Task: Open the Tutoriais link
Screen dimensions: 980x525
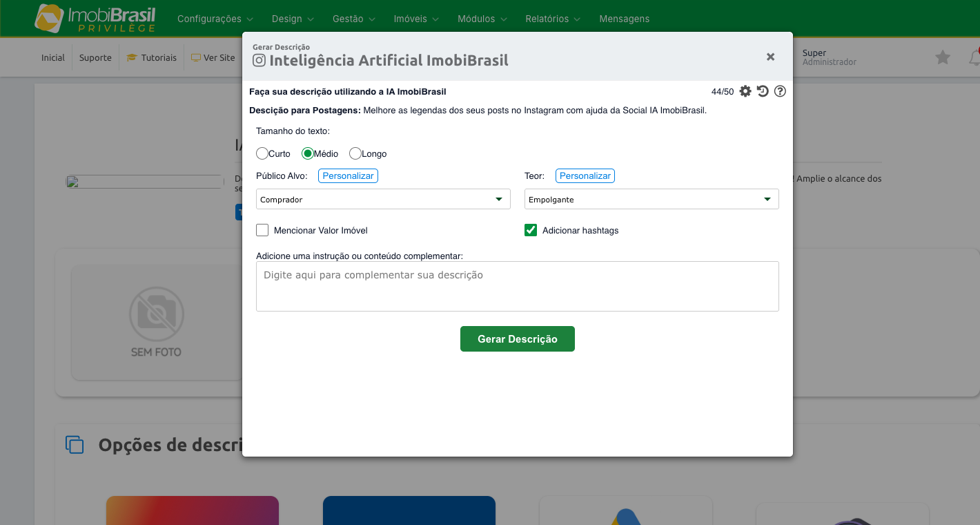Action: point(152,57)
